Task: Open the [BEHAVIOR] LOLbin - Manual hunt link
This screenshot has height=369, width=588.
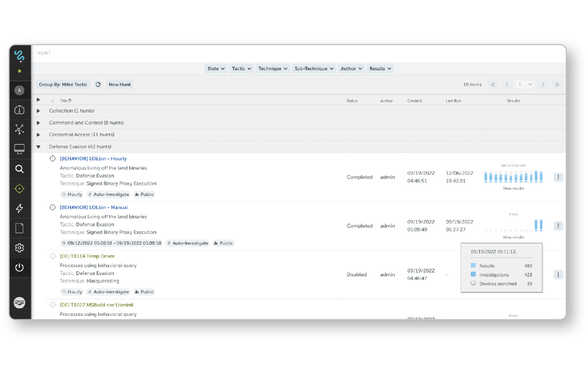Action: [x=94, y=207]
